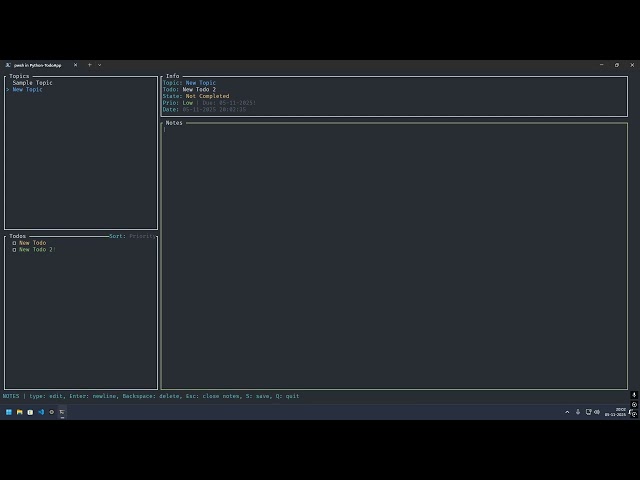Open a new terminal tab with plus button
Viewport: 640px width, 480px height.
(90, 65)
